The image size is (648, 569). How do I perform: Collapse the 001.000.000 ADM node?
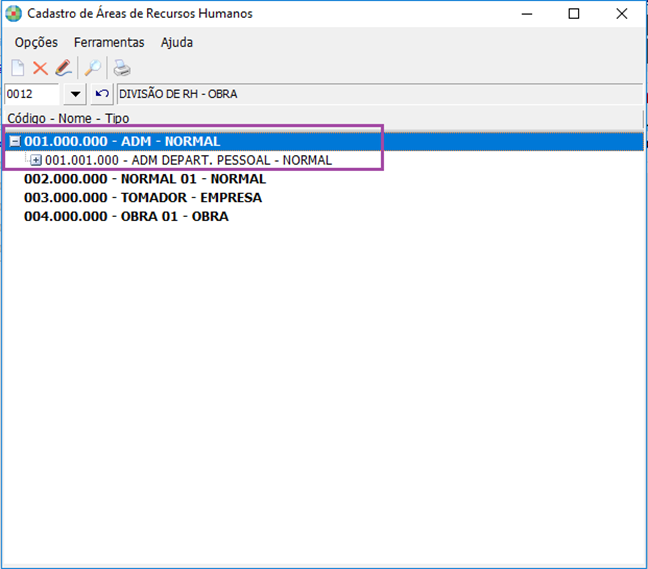pyautogui.click(x=15, y=142)
